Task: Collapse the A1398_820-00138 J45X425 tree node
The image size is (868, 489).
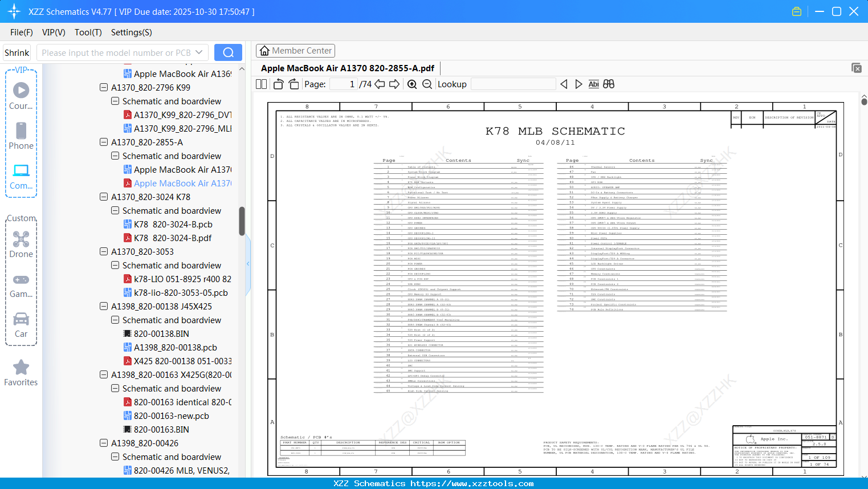Action: click(104, 306)
